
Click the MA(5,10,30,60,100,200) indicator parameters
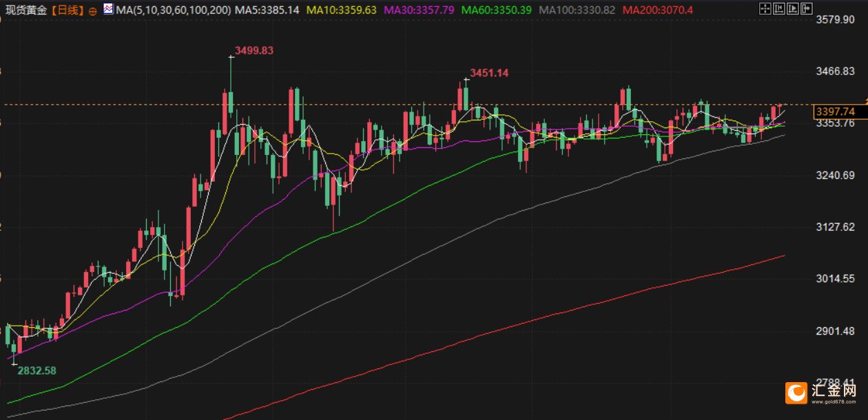(173, 10)
